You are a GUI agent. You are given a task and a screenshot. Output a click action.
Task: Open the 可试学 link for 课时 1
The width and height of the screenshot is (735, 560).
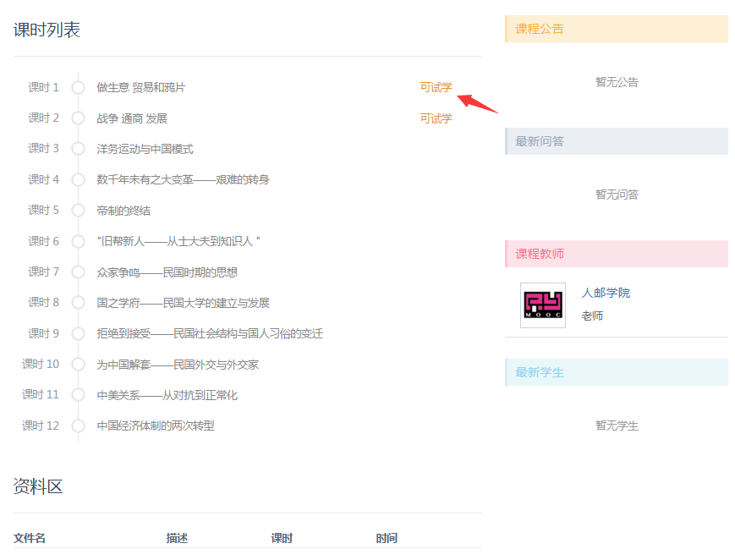(x=436, y=87)
